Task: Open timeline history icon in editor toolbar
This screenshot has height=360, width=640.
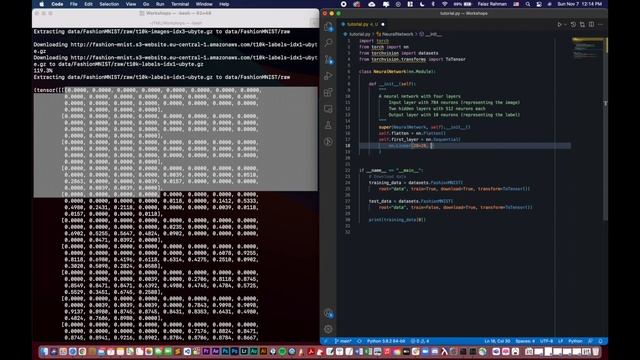Action: click(573, 24)
